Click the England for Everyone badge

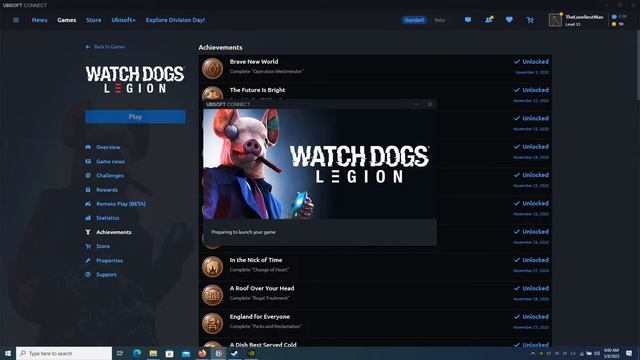(212, 323)
